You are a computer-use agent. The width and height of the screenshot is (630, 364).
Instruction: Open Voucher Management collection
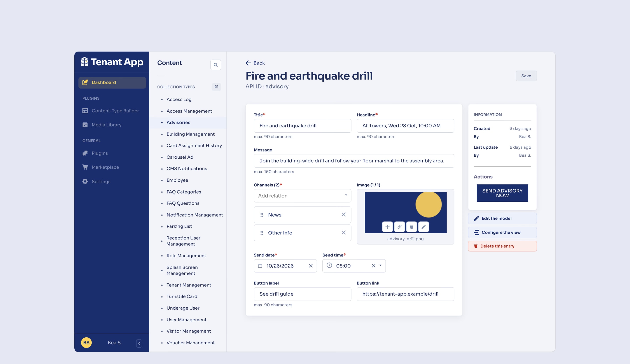(191, 343)
